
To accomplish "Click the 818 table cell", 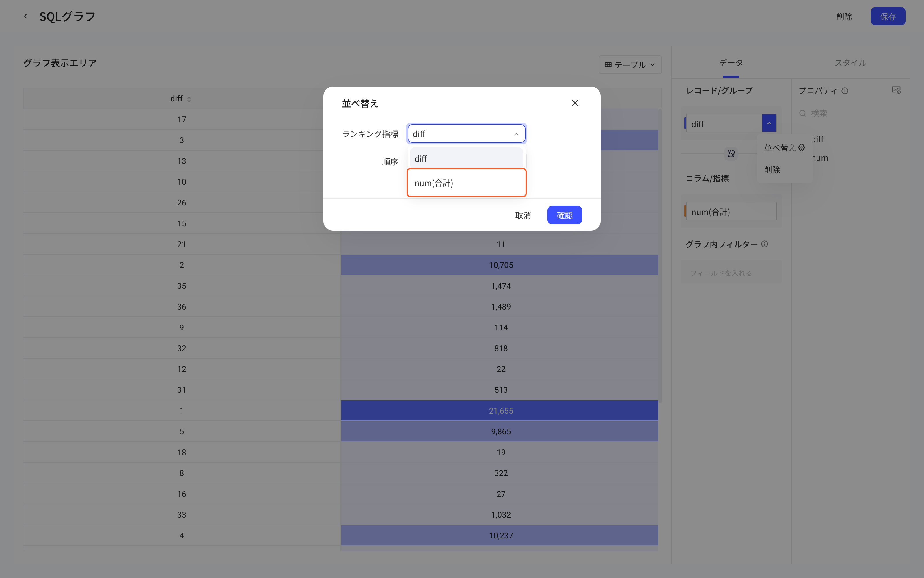I will tap(500, 348).
